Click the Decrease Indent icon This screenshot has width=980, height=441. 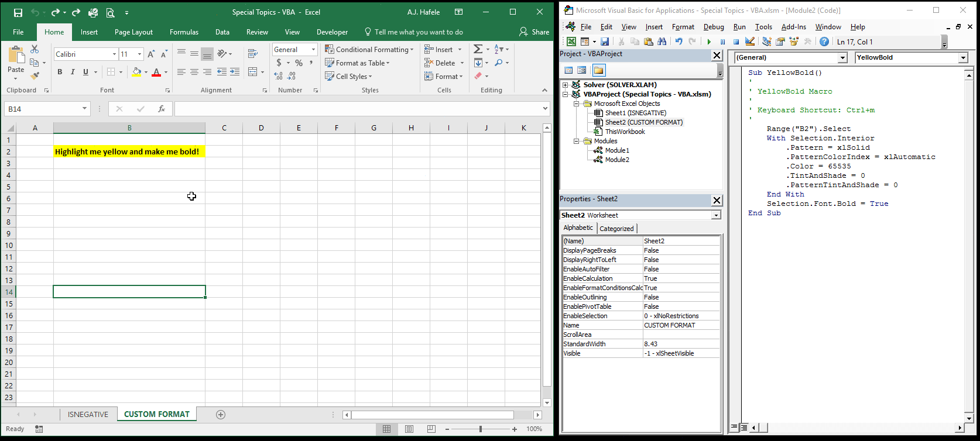pyautogui.click(x=222, y=72)
